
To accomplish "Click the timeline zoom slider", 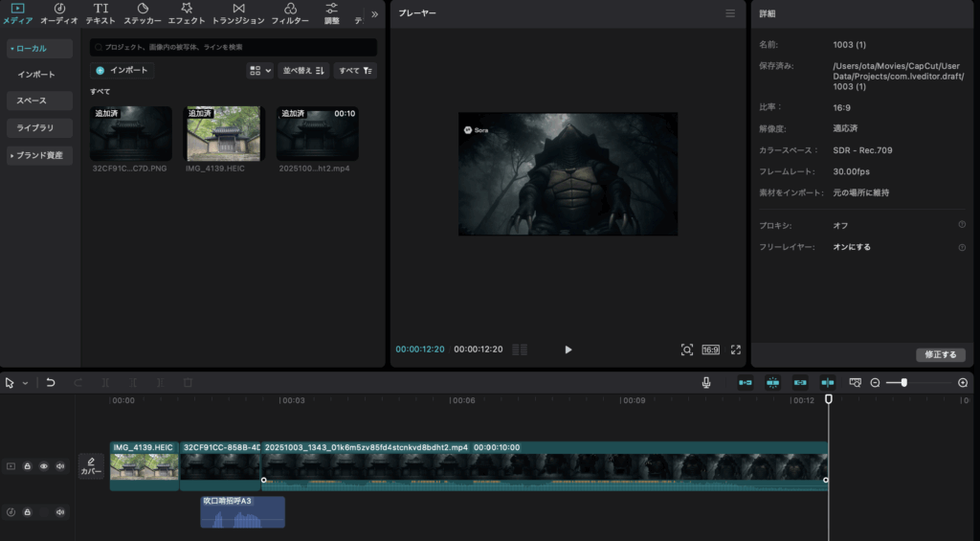I will click(903, 383).
